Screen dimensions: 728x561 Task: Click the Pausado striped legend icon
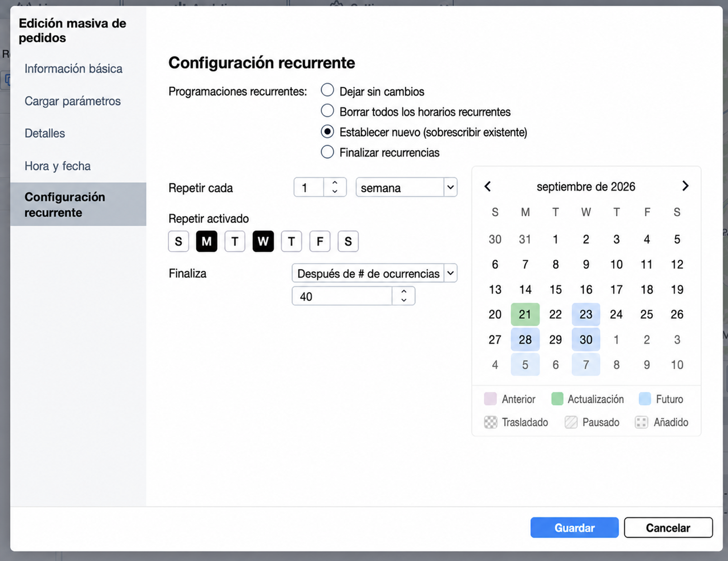(571, 422)
